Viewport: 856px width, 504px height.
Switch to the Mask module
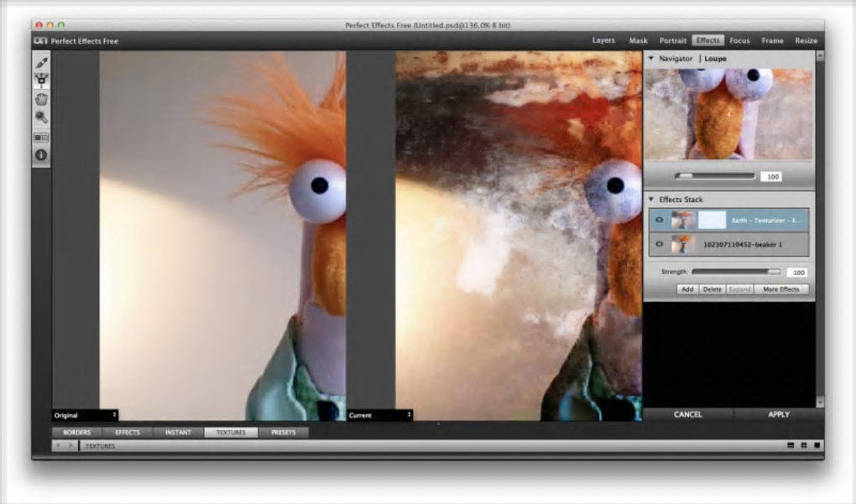pos(638,40)
